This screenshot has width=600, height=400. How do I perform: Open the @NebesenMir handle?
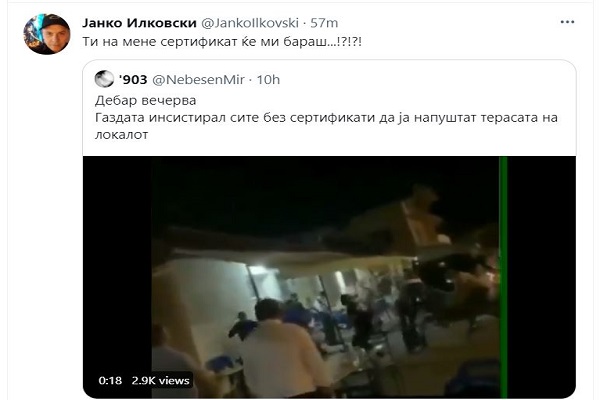point(198,80)
